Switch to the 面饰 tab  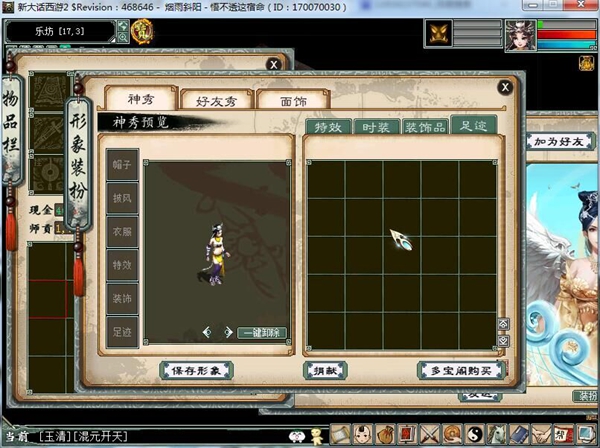tap(293, 99)
